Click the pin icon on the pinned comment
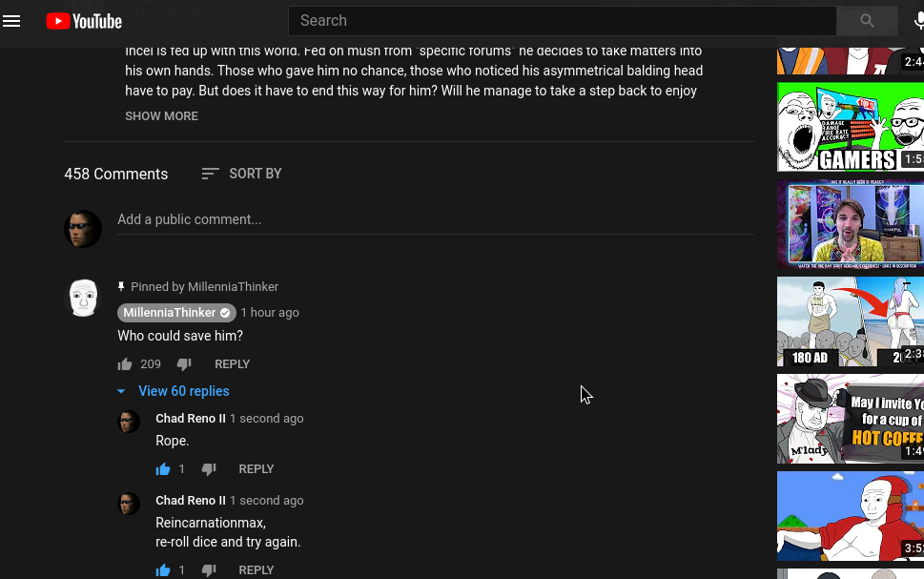This screenshot has height=579, width=924. [x=121, y=286]
